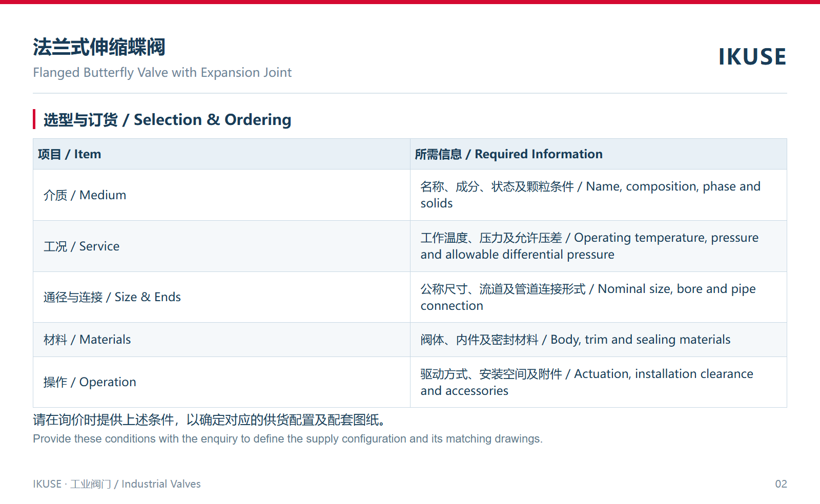The width and height of the screenshot is (820, 504).
Task: Click the Selection & Ordering section heading
Action: pyautogui.click(x=167, y=120)
